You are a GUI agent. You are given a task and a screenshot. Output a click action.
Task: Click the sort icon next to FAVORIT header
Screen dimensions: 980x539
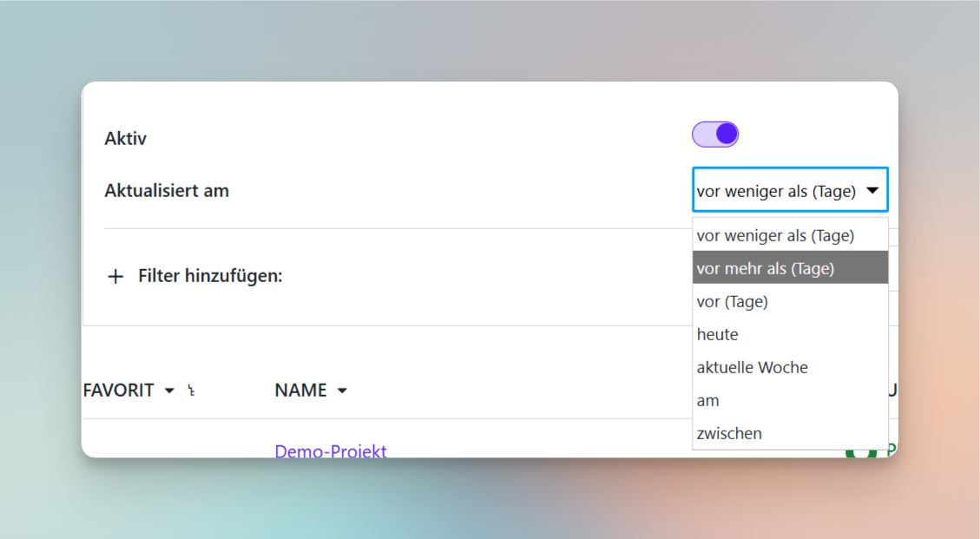190,391
